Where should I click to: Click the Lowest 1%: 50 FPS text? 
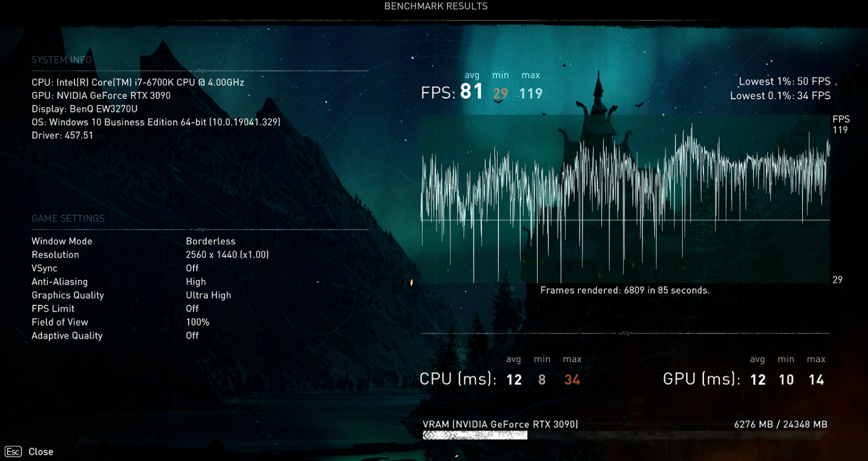tap(784, 82)
